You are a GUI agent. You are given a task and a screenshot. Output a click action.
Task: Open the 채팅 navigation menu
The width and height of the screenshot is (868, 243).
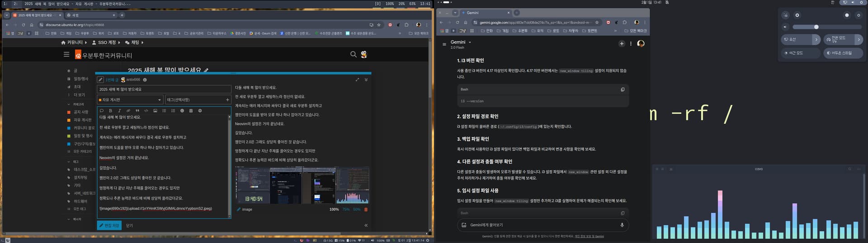134,43
